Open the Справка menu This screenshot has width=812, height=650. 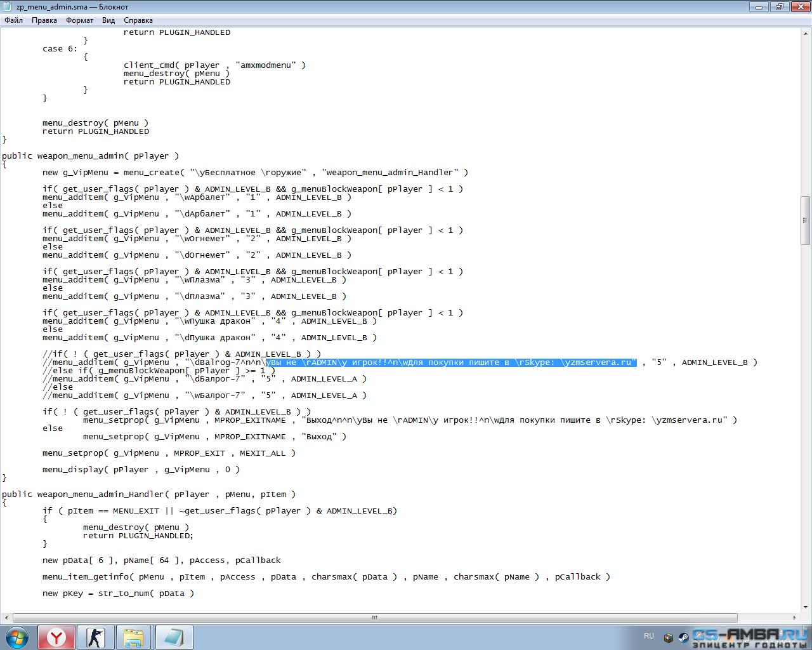138,20
